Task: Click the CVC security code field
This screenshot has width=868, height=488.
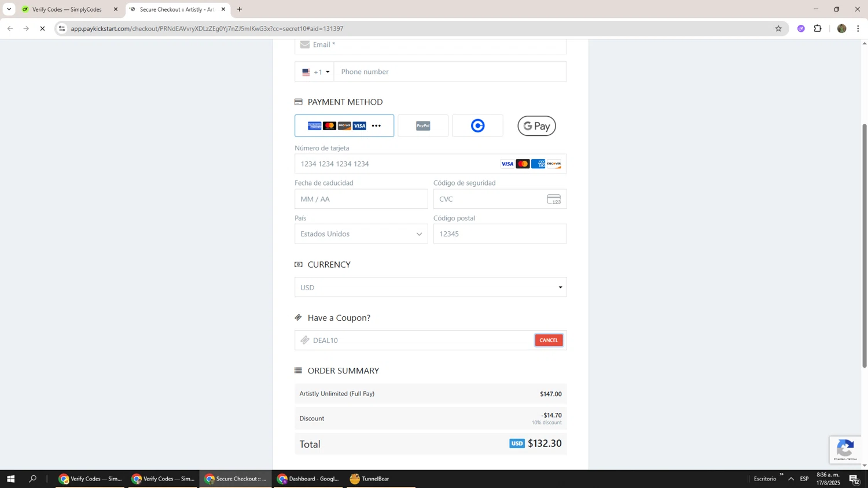Action: 500,199
